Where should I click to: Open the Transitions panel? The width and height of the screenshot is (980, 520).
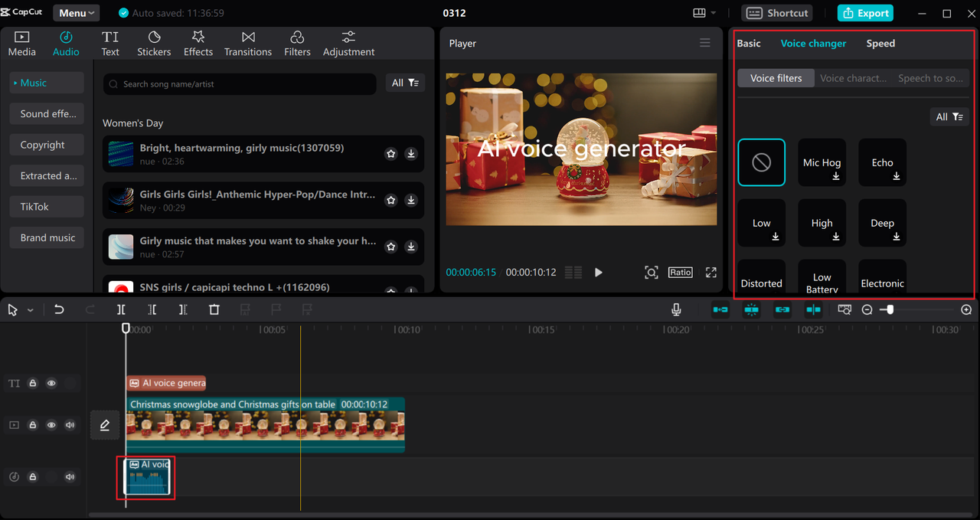pos(247,44)
